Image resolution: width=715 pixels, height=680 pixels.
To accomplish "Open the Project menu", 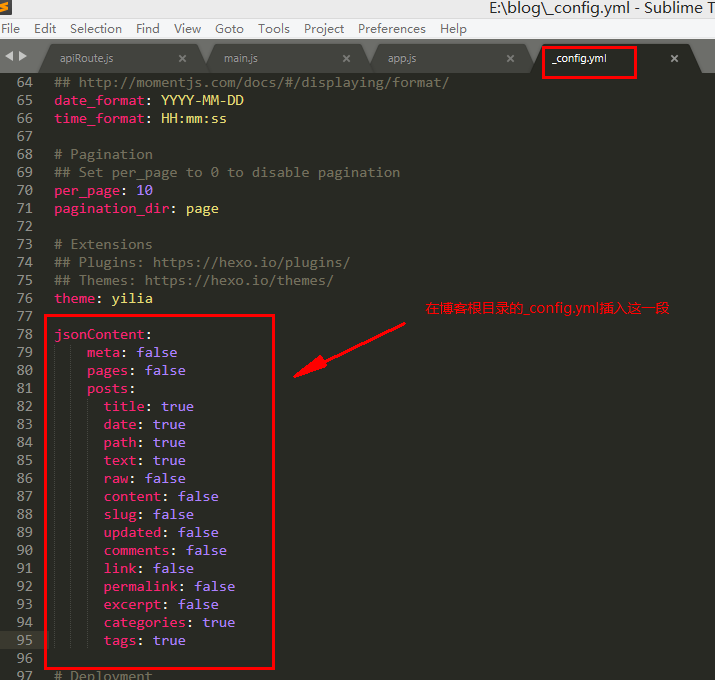I will click(324, 29).
